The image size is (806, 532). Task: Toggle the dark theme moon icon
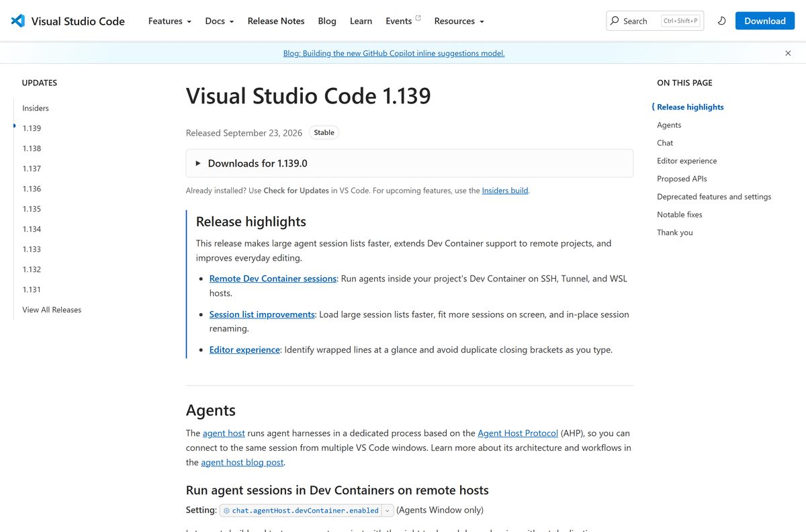(x=722, y=21)
